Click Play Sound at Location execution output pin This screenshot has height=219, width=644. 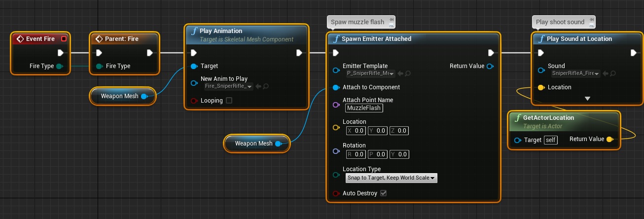click(x=634, y=53)
